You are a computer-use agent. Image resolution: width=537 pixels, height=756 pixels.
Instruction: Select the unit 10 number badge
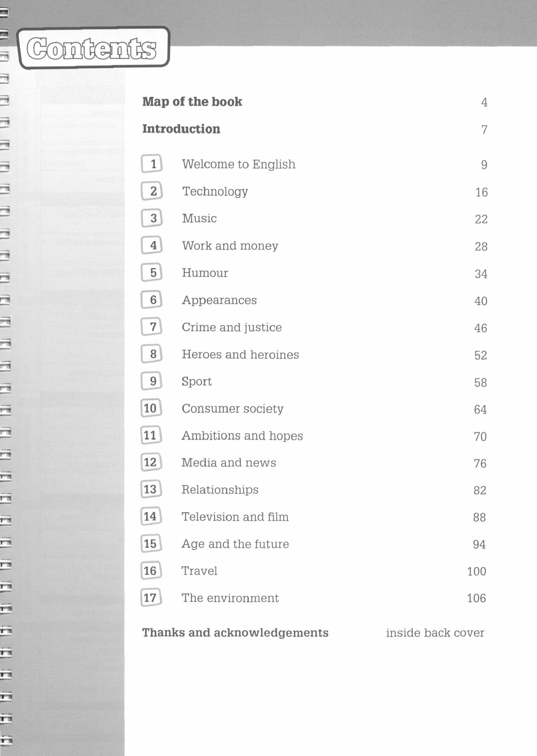[x=152, y=408]
